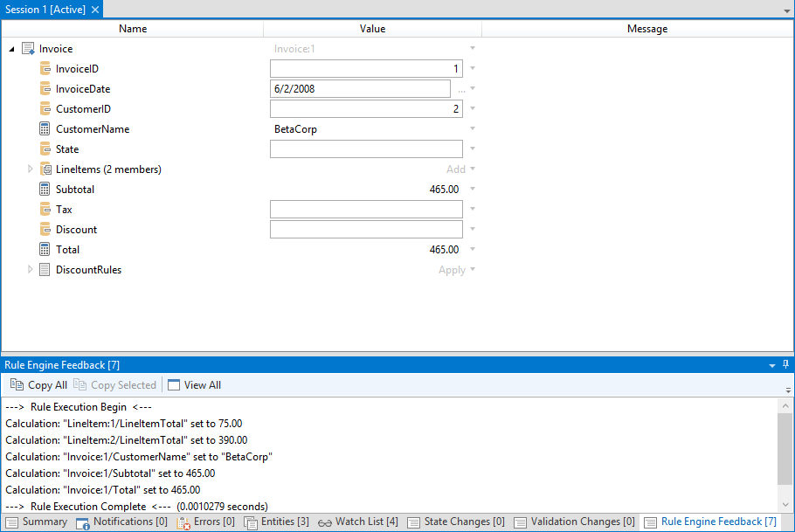795x532 pixels.
Task: Close the Session 1 tab
Action: pos(95,9)
